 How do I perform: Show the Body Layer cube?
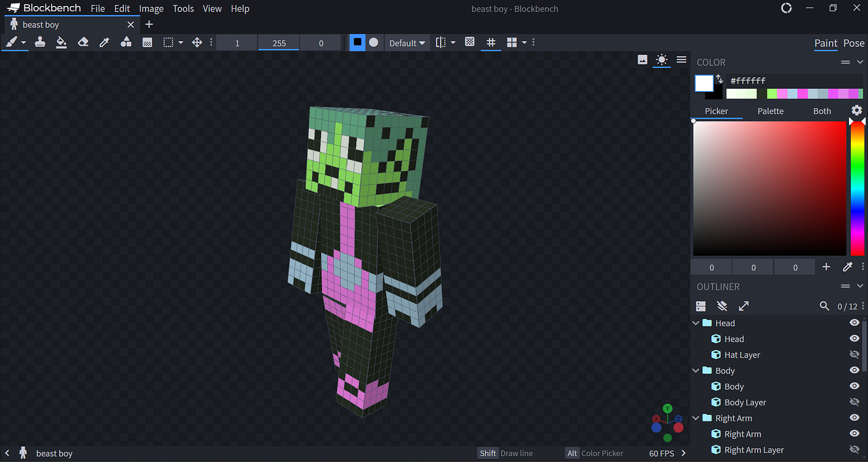pos(854,402)
